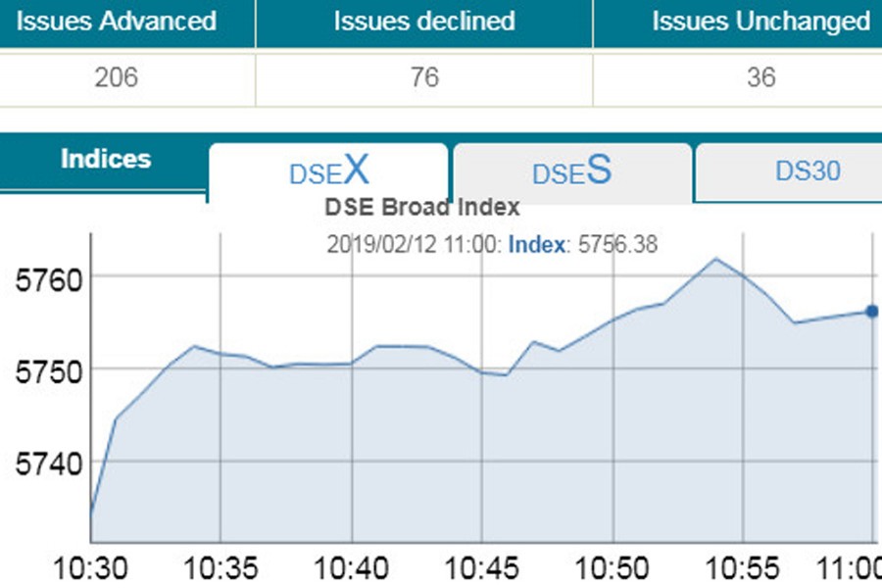Click the chart peak near 10:54
Screen dimensions: 882x588
tap(714, 260)
